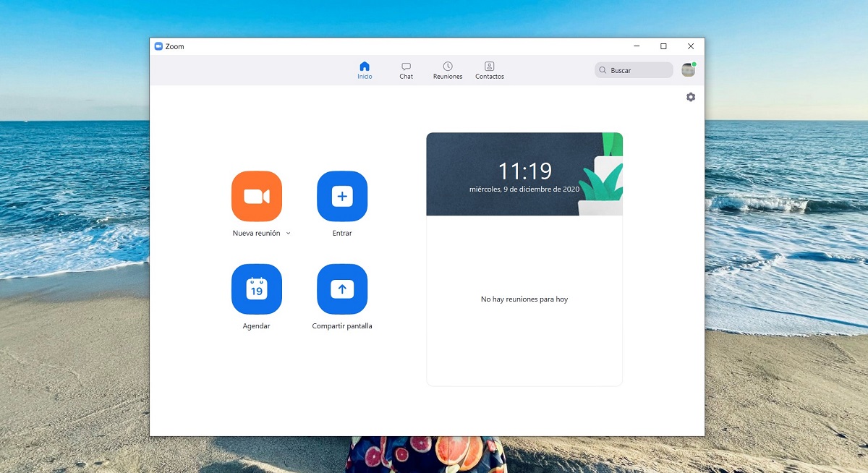Click the Zoom logo in title bar
The width and height of the screenshot is (868, 473).
158,46
